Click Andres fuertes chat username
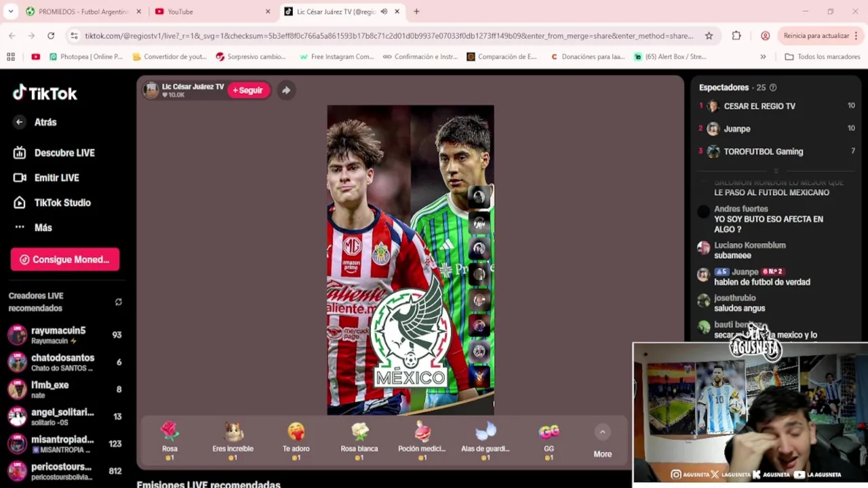The height and width of the screenshot is (488, 868). pyautogui.click(x=741, y=209)
